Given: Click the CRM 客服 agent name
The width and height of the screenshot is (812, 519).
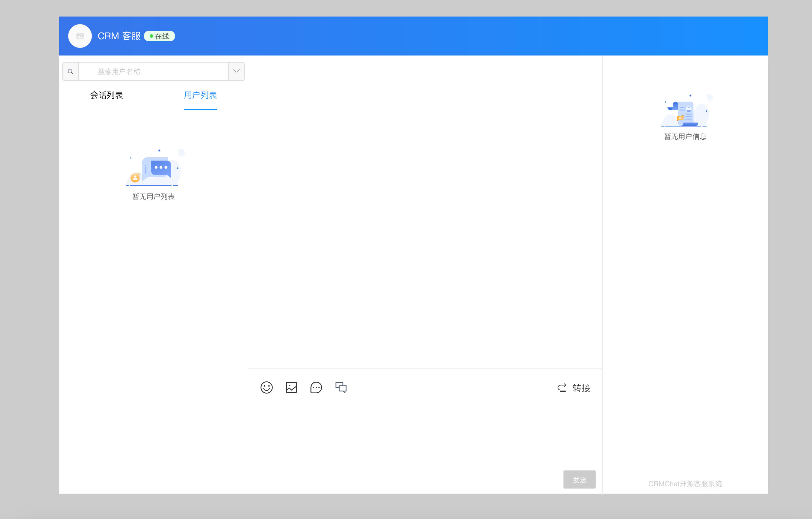Looking at the screenshot, I should pyautogui.click(x=119, y=36).
